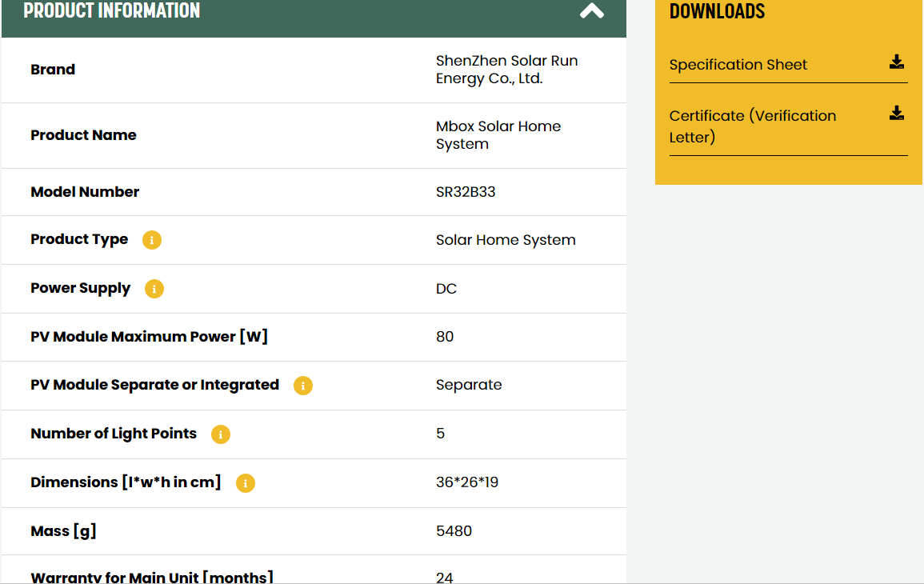The image size is (924, 584).
Task: Select the PV Module Separate or Integrated label
Action: click(155, 385)
